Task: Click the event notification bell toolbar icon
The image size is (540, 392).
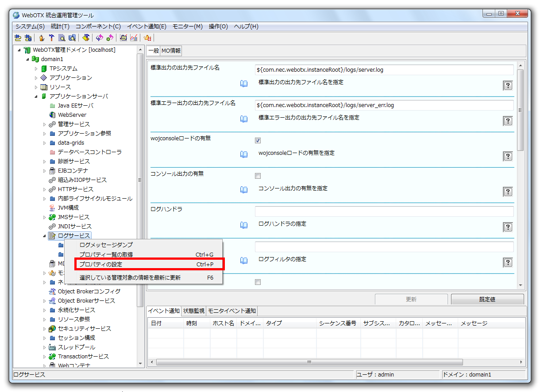Action: 147,38
